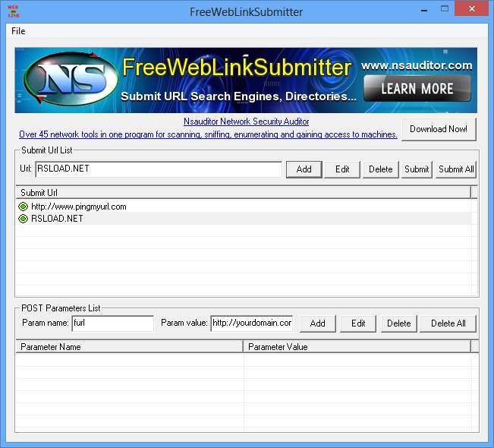Click the green status icon beside http://www.pingmyurl.com
Screen dimensions: 494x448
[23, 207]
